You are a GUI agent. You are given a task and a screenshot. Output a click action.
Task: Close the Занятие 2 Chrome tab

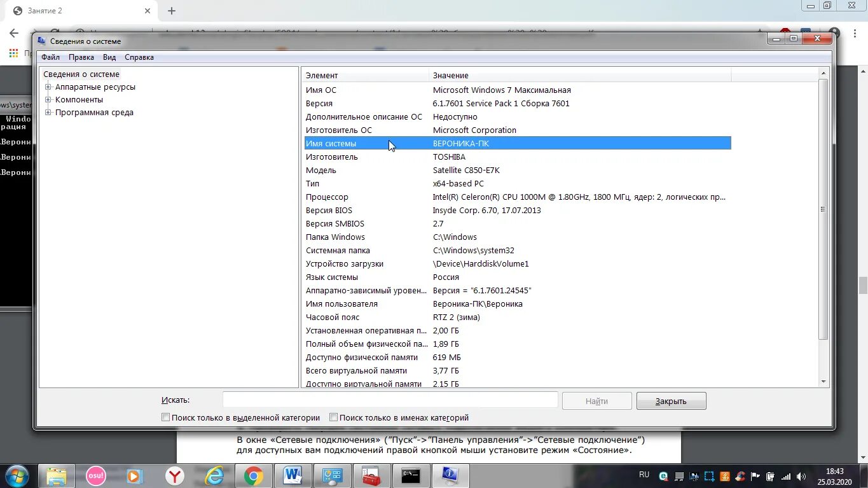point(148,11)
